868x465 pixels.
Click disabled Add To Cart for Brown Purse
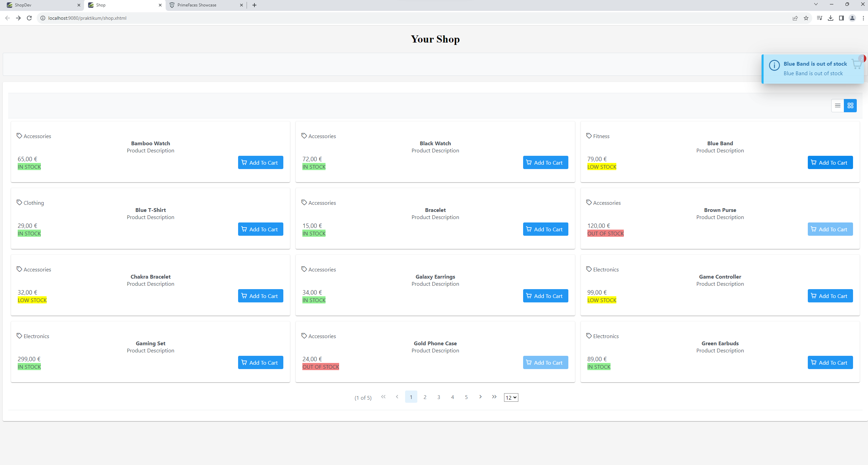[x=830, y=229]
